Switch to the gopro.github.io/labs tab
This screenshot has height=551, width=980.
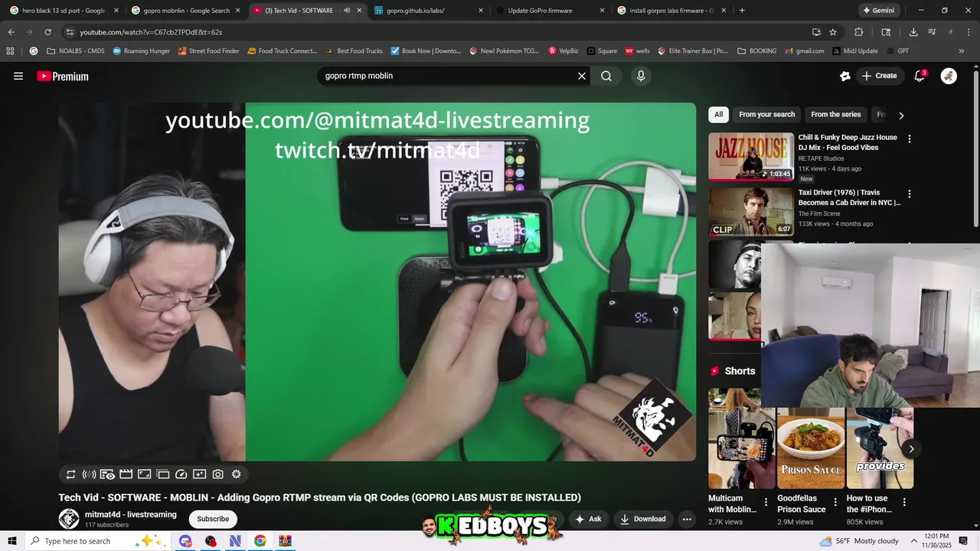429,11
